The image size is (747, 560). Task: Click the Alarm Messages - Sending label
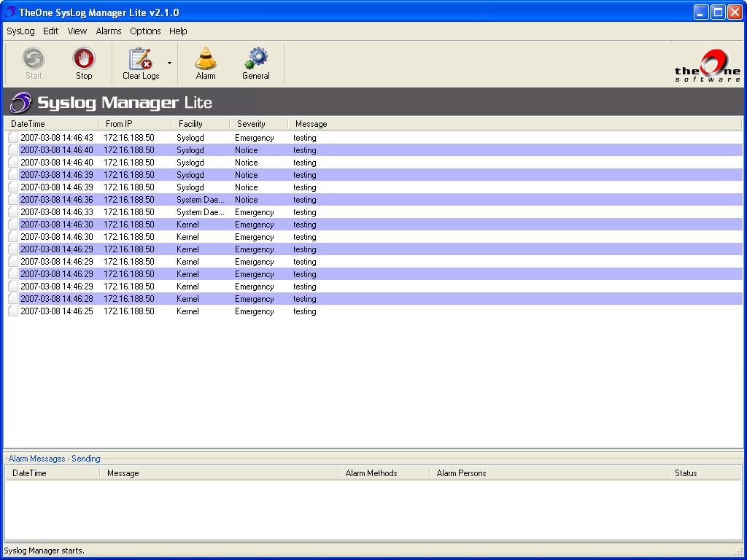click(x=53, y=458)
